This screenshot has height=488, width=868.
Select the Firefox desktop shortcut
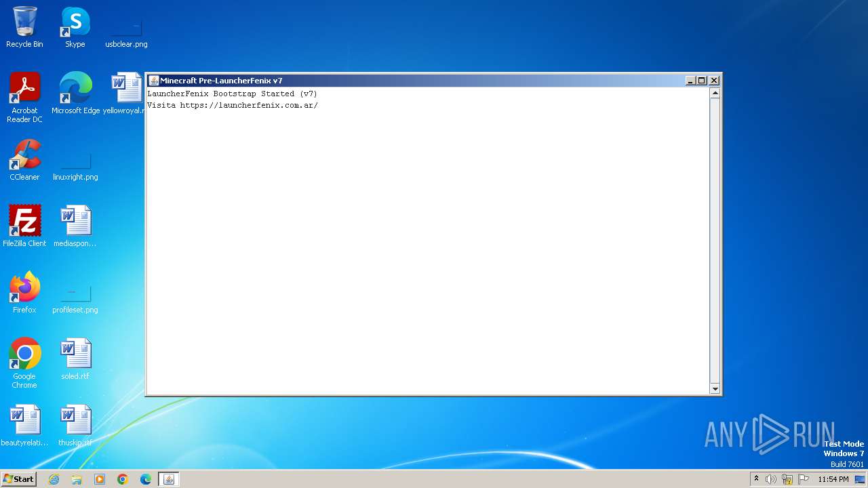(24, 292)
